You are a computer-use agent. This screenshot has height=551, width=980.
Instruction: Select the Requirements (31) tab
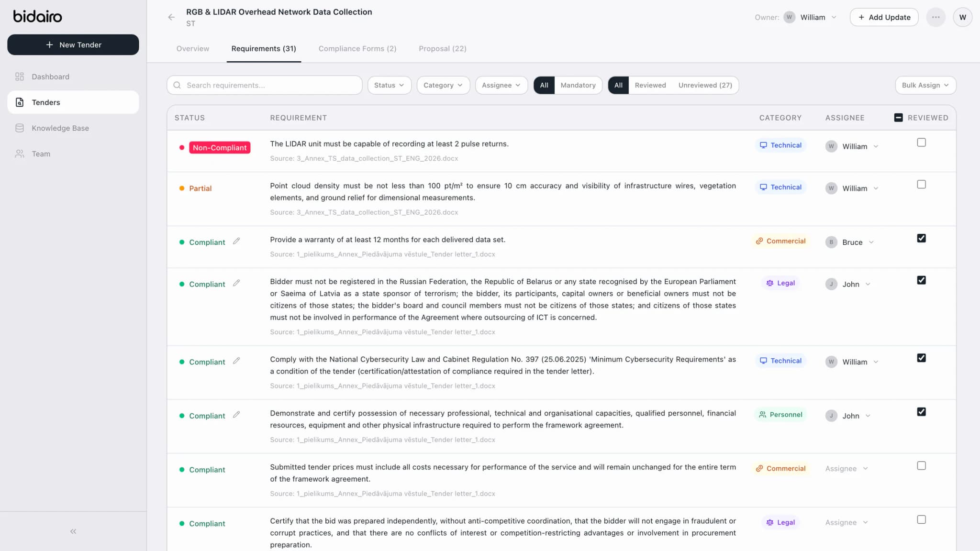pyautogui.click(x=264, y=49)
